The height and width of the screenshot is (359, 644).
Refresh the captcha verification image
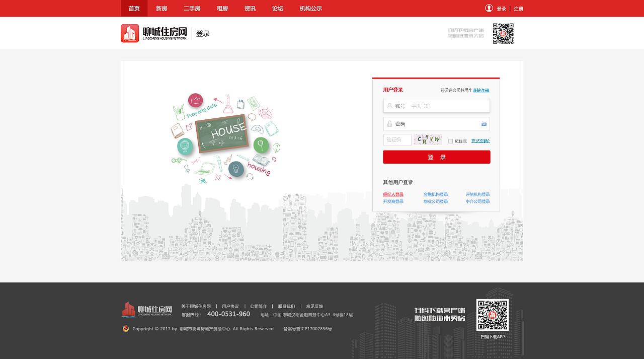click(x=427, y=140)
